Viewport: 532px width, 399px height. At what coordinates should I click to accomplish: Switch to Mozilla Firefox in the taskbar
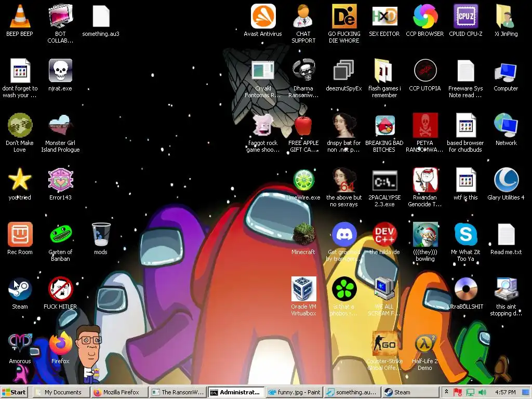pyautogui.click(x=120, y=392)
